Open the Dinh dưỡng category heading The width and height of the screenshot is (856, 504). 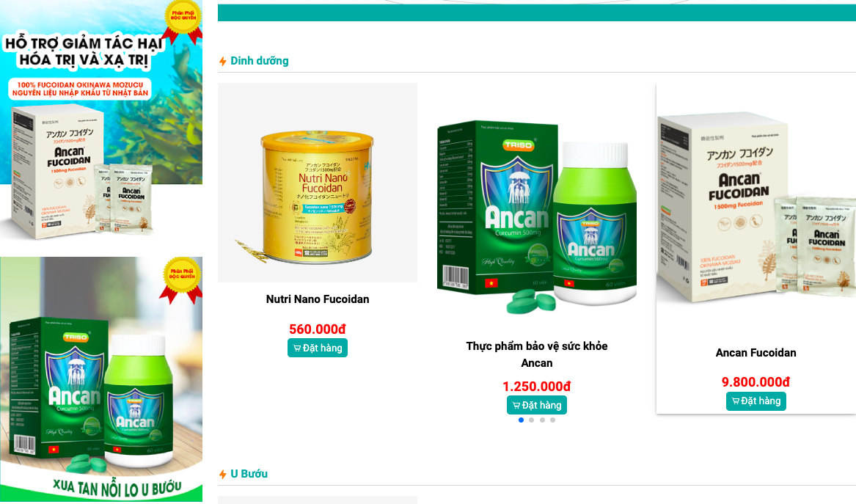pyautogui.click(x=260, y=61)
